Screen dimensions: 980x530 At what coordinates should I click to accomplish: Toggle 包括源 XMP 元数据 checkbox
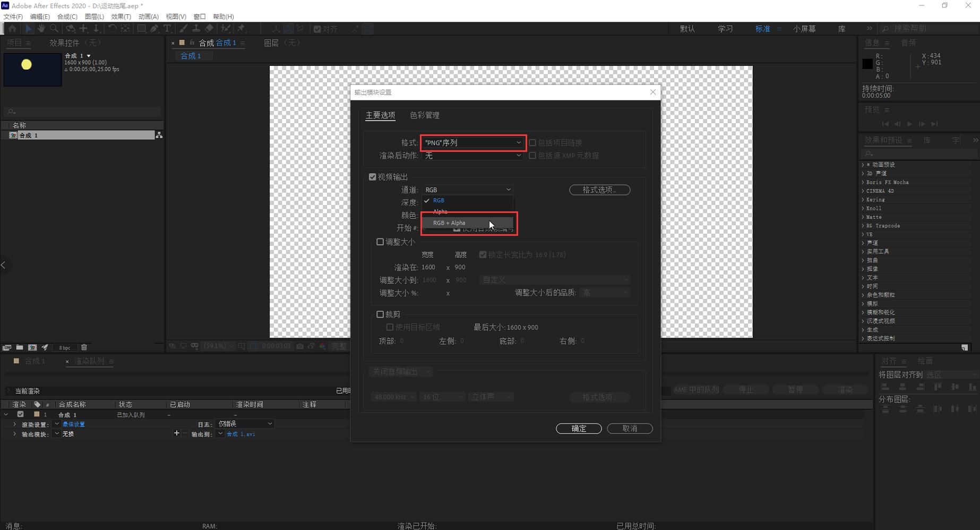(532, 156)
